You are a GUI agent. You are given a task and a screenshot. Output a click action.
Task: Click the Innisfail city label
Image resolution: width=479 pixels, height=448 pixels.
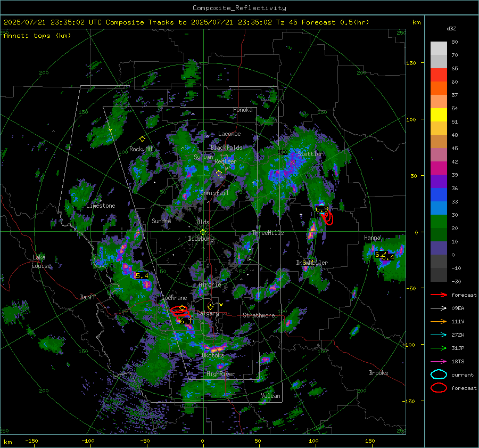(x=214, y=193)
